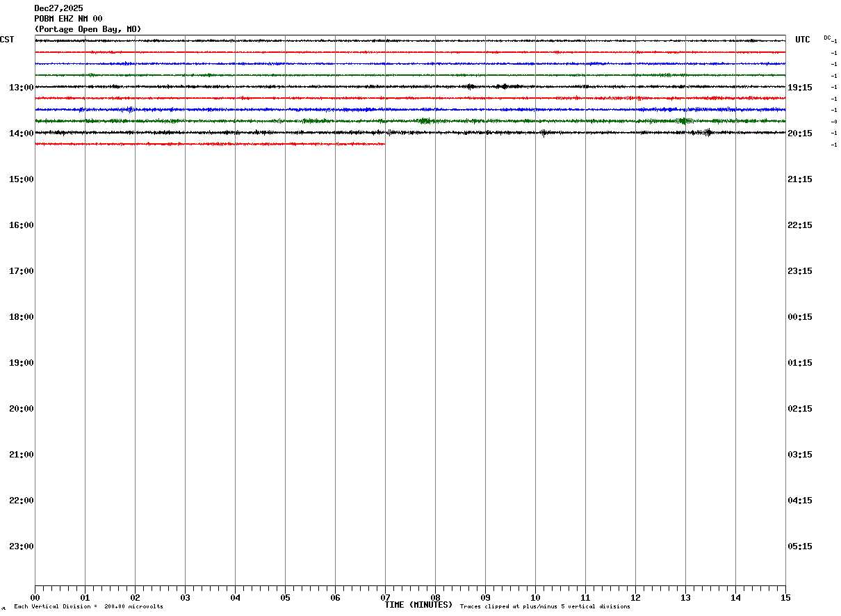841x616 pixels.
Task: Select minute 02 on the time axis
Action: pyautogui.click(x=135, y=597)
